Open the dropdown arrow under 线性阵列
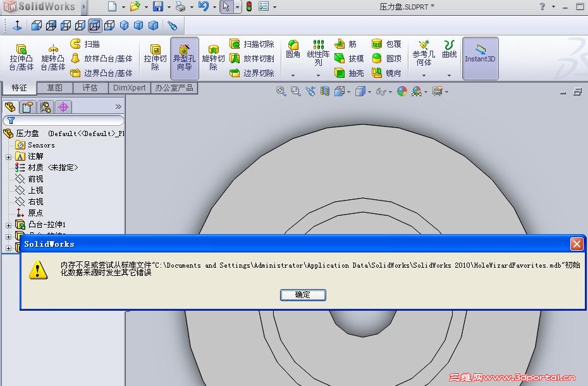 tap(318, 75)
